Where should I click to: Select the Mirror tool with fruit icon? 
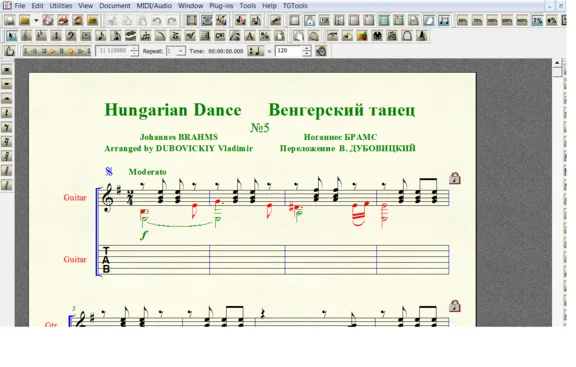point(362,36)
